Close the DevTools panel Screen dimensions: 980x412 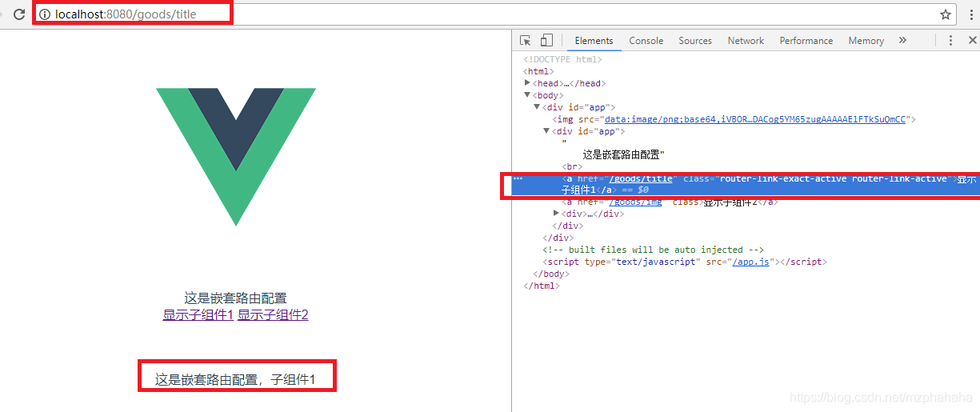click(x=973, y=40)
